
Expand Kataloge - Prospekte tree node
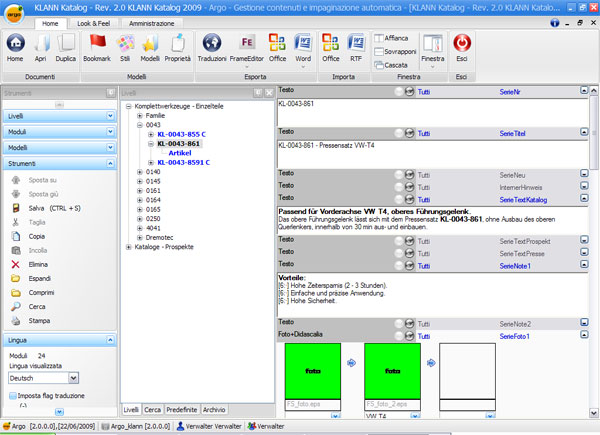[x=129, y=247]
